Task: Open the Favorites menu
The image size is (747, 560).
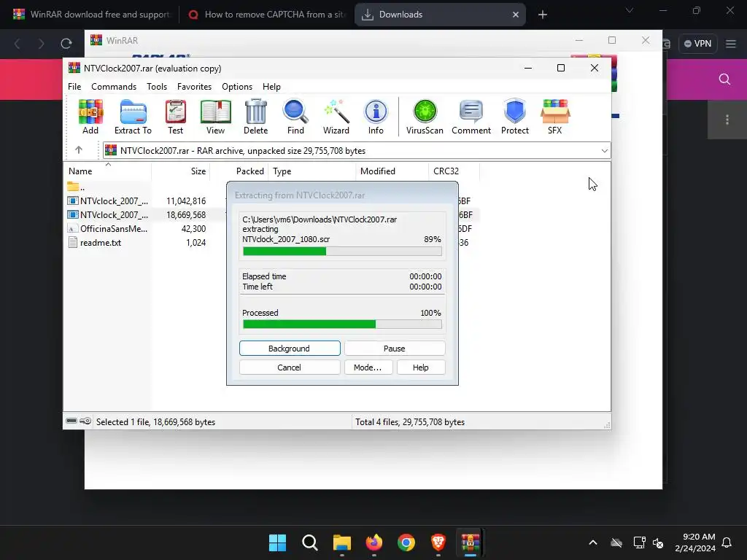Action: click(x=194, y=87)
